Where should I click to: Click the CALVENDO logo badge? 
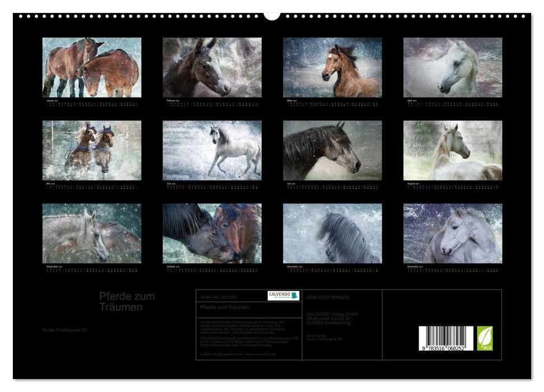point(283,296)
